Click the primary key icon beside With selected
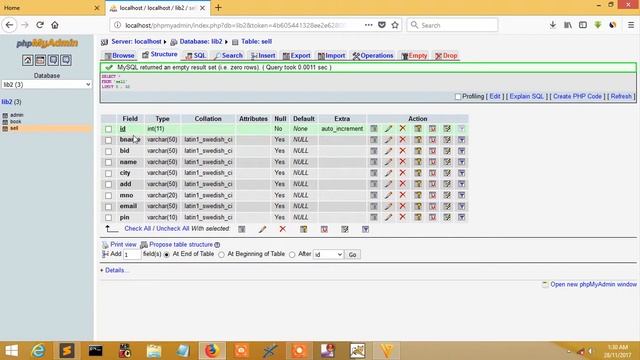Viewport: 640px width, 360px height. tap(303, 229)
